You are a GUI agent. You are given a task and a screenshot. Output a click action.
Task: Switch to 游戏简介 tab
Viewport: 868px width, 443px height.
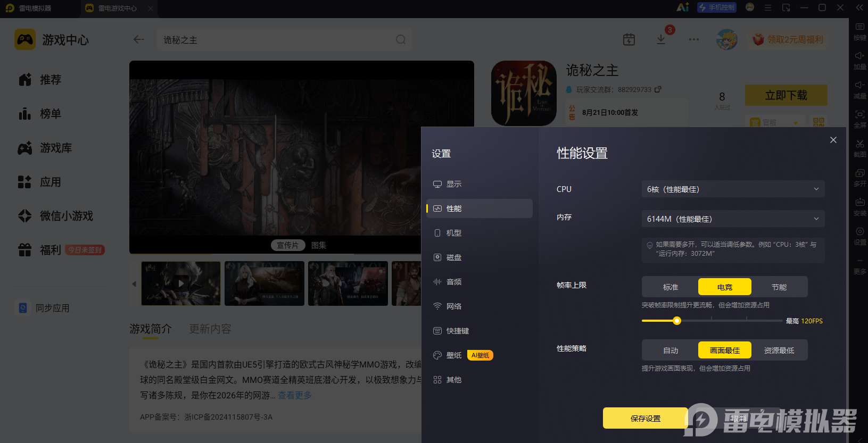(151, 329)
